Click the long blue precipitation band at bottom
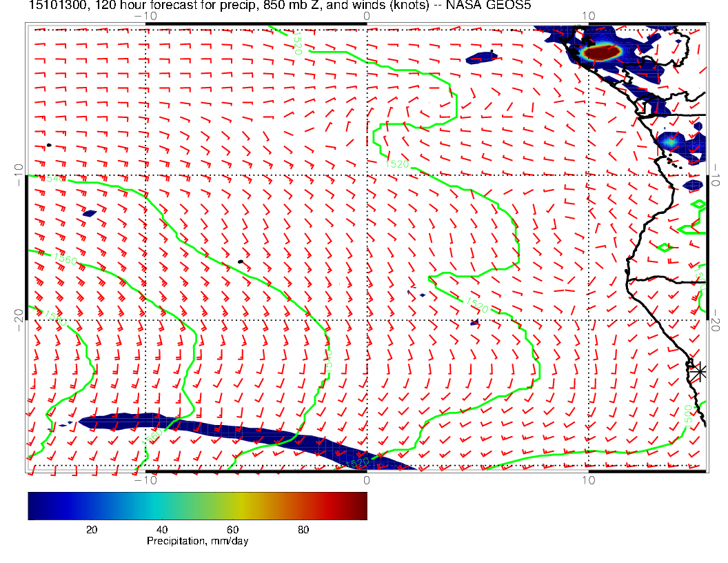The width and height of the screenshot is (728, 563). point(207,431)
